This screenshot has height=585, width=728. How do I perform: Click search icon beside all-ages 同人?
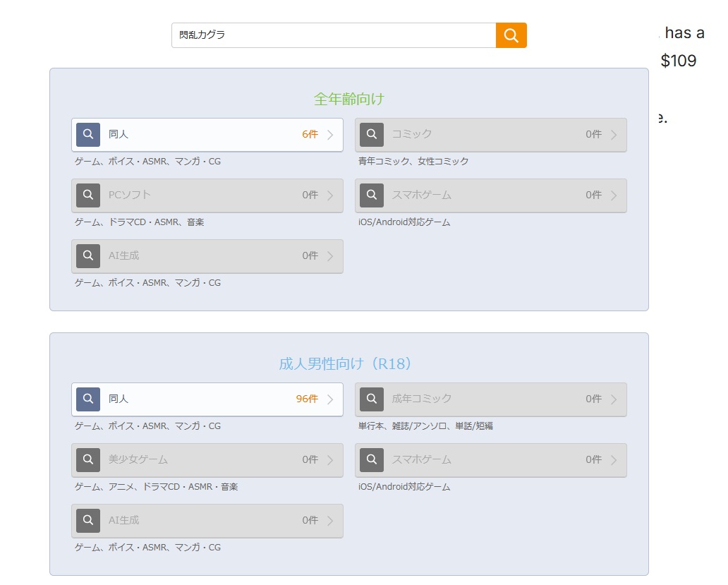tap(88, 135)
